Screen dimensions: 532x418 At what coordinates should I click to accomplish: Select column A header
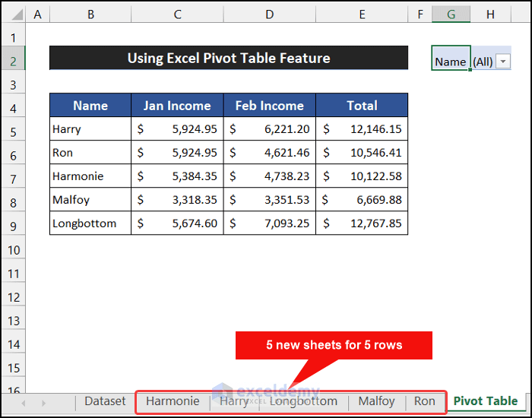pyautogui.click(x=38, y=14)
